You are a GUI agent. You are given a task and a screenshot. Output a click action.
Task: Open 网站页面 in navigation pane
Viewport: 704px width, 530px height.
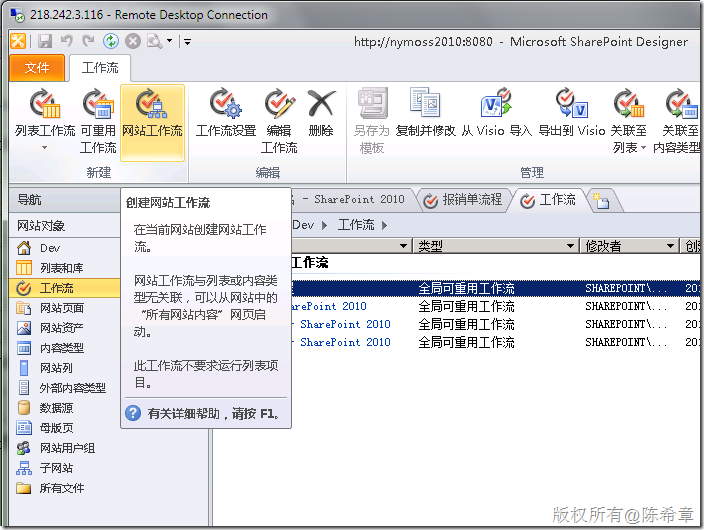coord(64,308)
